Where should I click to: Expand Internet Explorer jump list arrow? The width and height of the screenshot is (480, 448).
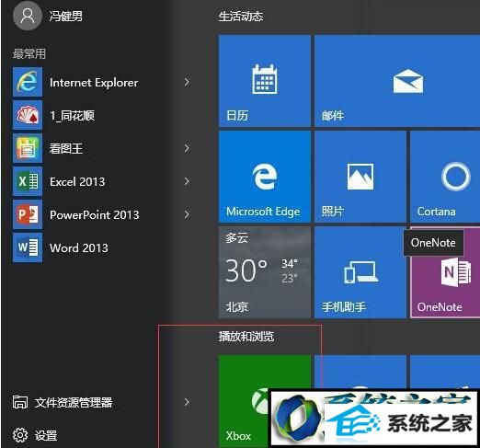(187, 82)
